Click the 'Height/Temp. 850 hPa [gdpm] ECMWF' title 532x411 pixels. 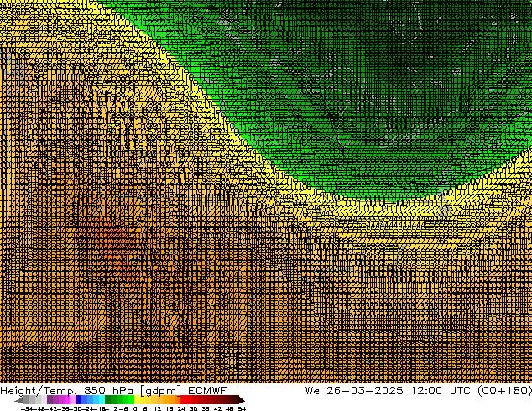click(x=113, y=391)
